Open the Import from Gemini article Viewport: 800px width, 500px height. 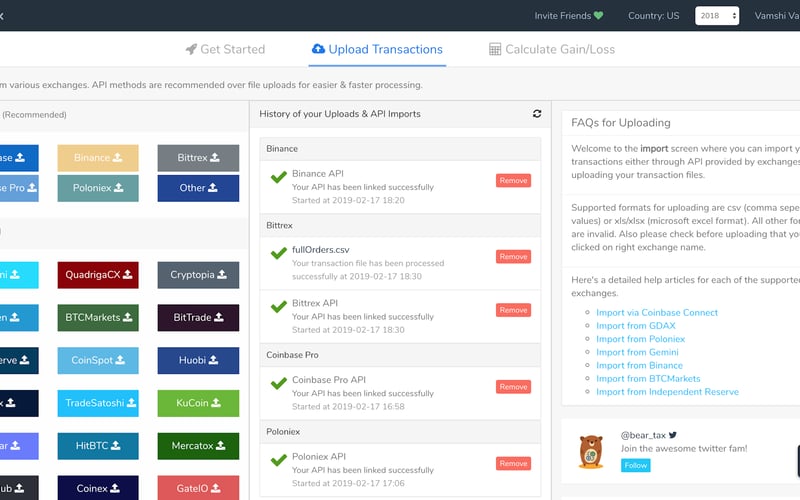[x=637, y=352]
